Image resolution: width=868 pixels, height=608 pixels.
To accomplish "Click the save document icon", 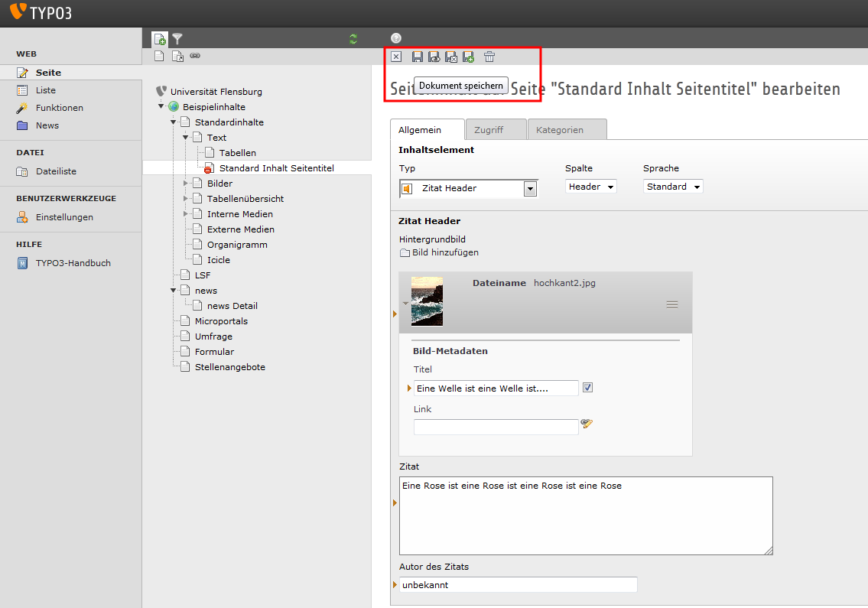I will click(x=418, y=57).
